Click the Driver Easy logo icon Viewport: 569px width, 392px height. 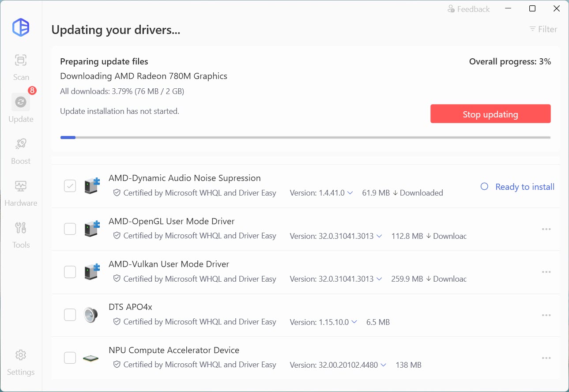tap(21, 27)
